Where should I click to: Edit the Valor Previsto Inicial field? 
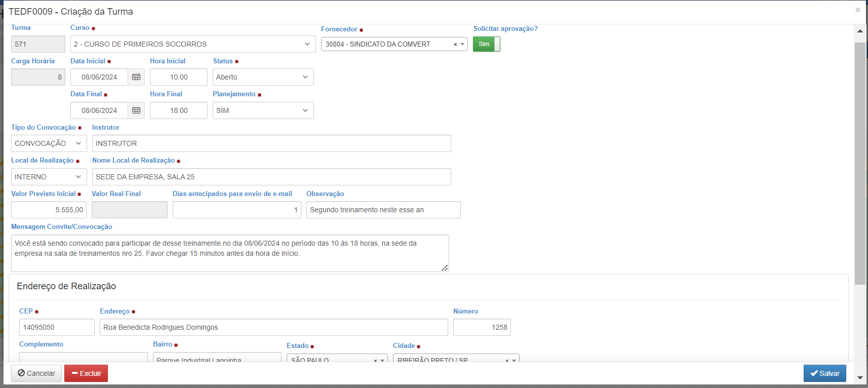pos(49,210)
